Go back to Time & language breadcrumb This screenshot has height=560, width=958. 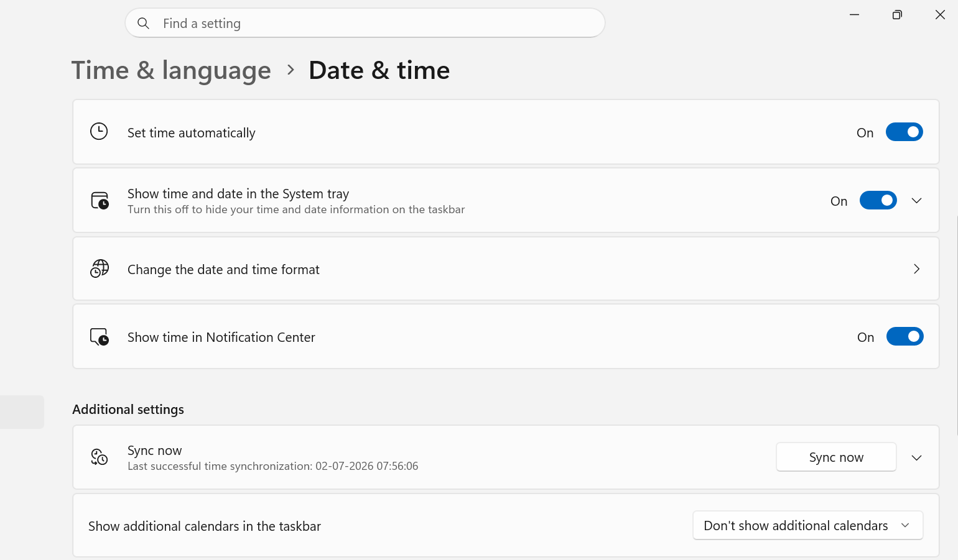pos(171,70)
